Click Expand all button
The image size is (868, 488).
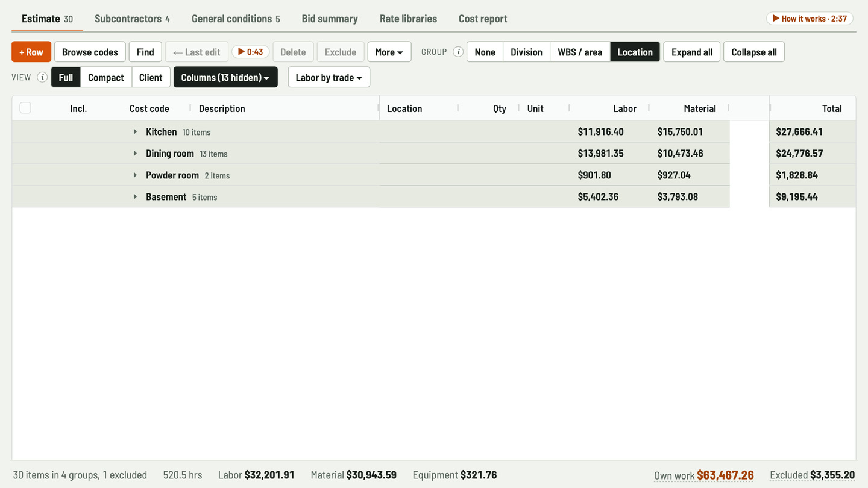pyautogui.click(x=692, y=52)
